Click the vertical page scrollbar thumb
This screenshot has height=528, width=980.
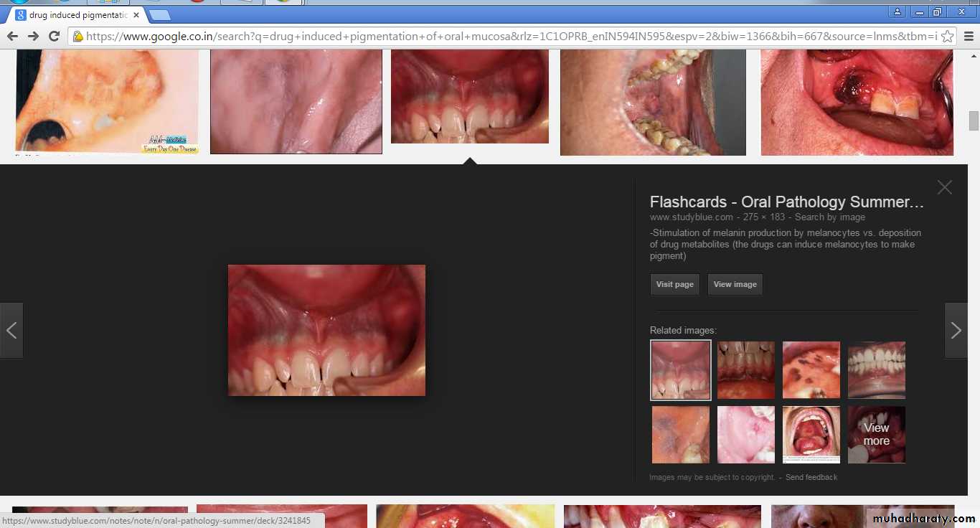click(x=974, y=121)
